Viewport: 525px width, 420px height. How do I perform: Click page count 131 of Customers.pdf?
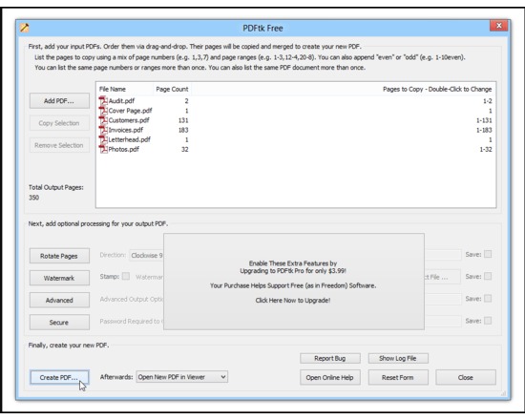point(183,120)
